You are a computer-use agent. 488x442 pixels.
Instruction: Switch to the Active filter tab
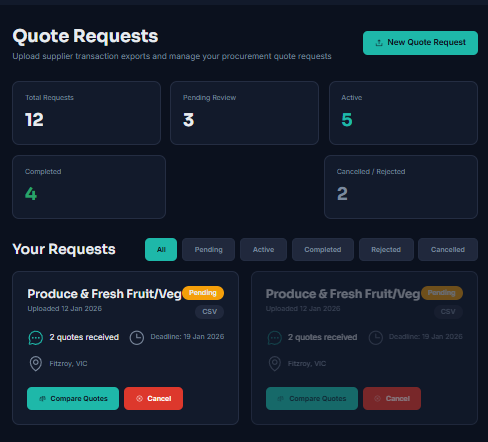(263, 249)
